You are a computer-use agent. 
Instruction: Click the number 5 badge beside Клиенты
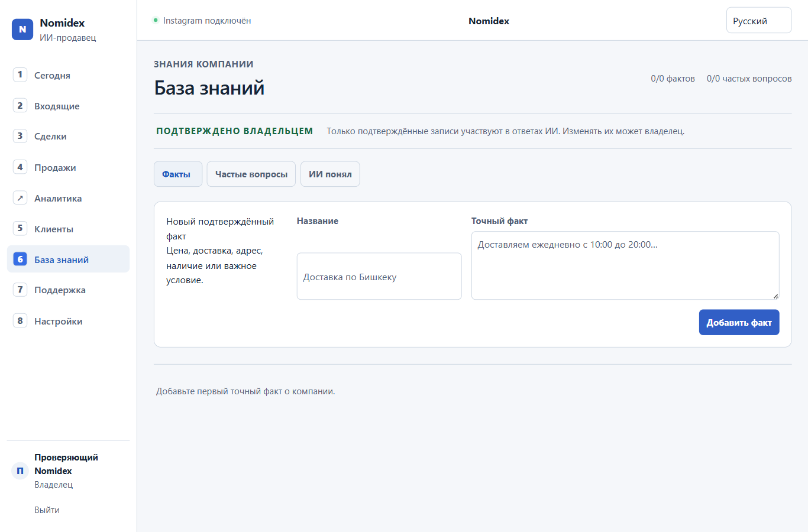click(x=20, y=228)
